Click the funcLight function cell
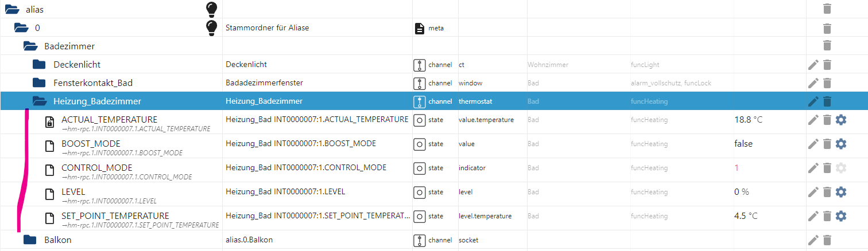868x251 pixels. click(x=645, y=65)
